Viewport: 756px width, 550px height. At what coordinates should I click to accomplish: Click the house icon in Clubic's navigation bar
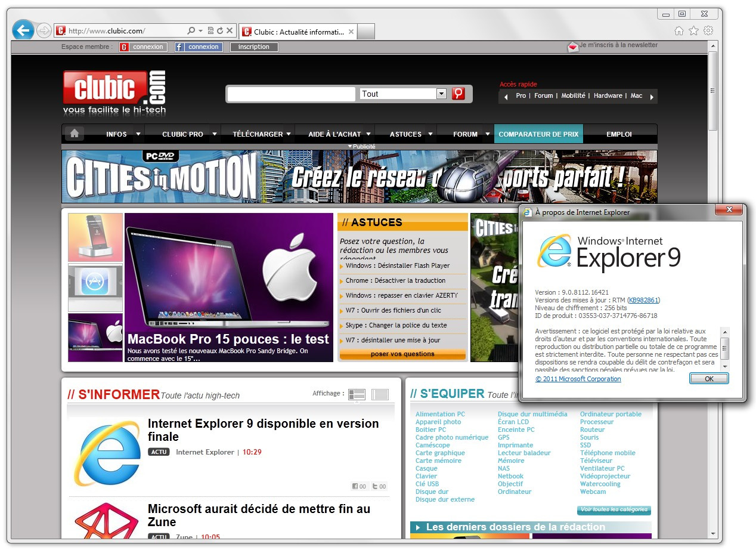[73, 134]
